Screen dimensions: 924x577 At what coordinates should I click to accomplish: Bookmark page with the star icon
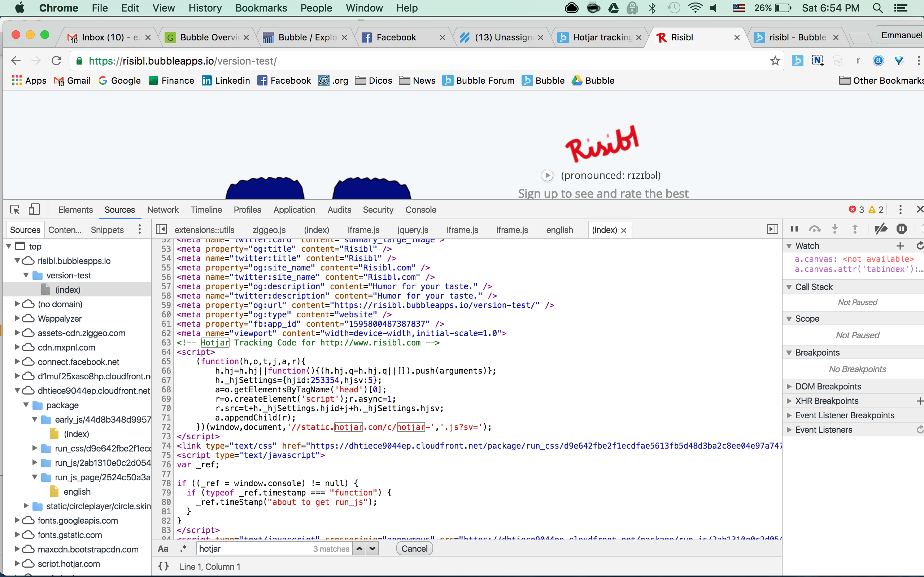[775, 61]
